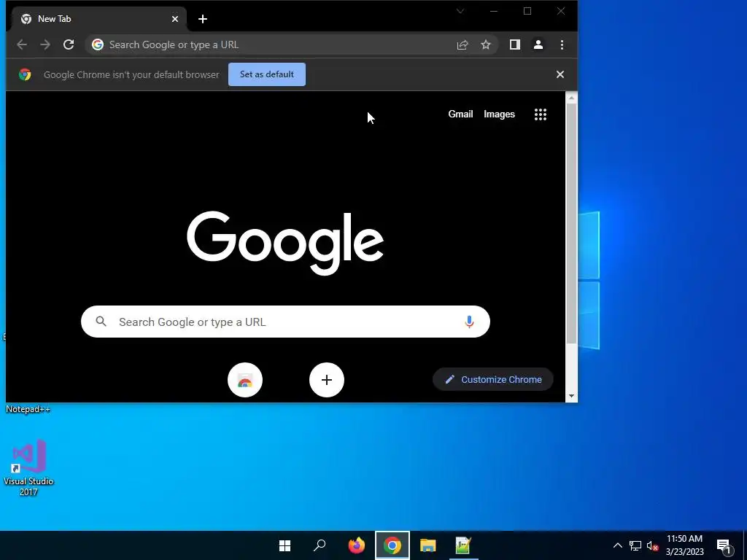The height and width of the screenshot is (560, 747).
Task: Click the Google search box on the page
Action: click(285, 322)
